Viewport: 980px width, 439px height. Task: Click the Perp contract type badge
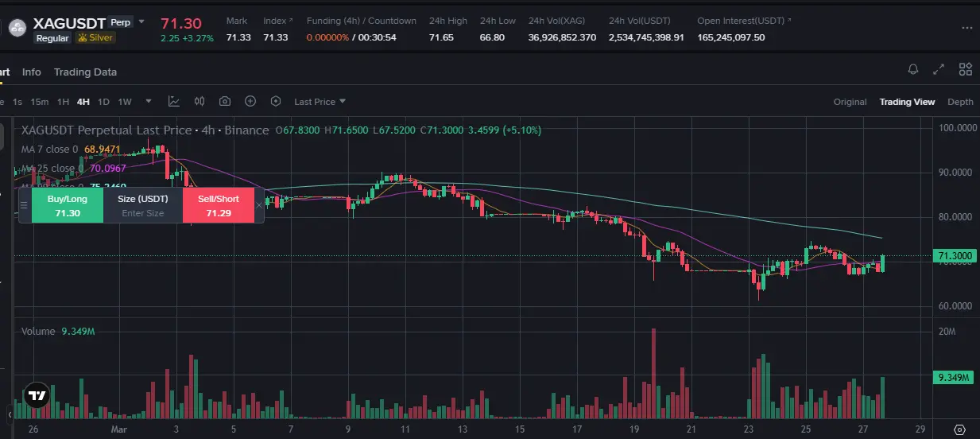121,22
